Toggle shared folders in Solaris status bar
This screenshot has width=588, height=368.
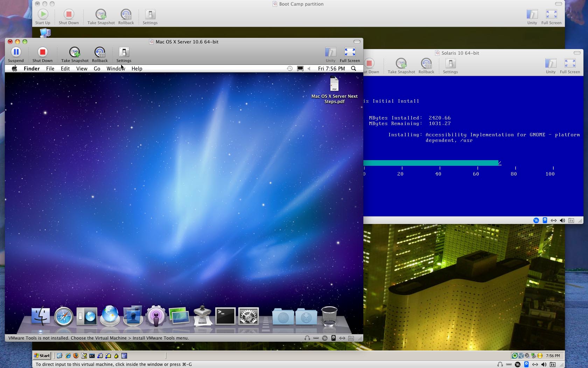coord(571,220)
